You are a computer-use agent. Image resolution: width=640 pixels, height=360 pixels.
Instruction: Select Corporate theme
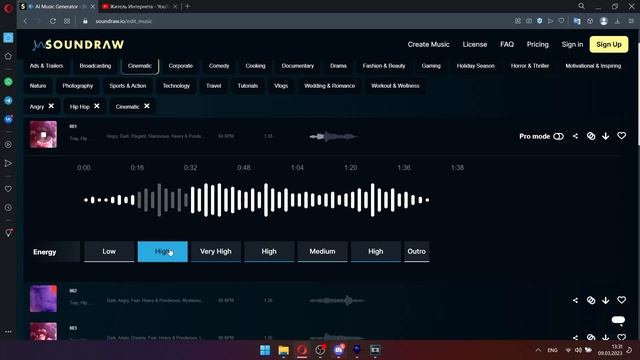pyautogui.click(x=181, y=66)
